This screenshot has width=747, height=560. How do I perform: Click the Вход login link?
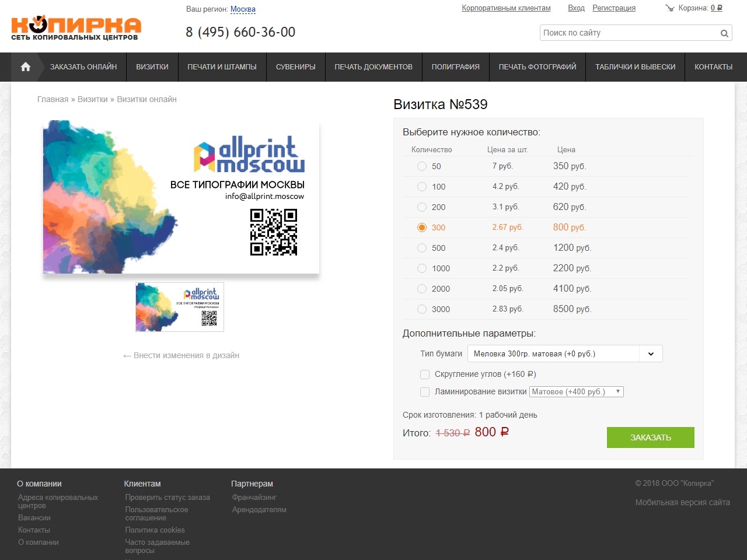pos(576,8)
